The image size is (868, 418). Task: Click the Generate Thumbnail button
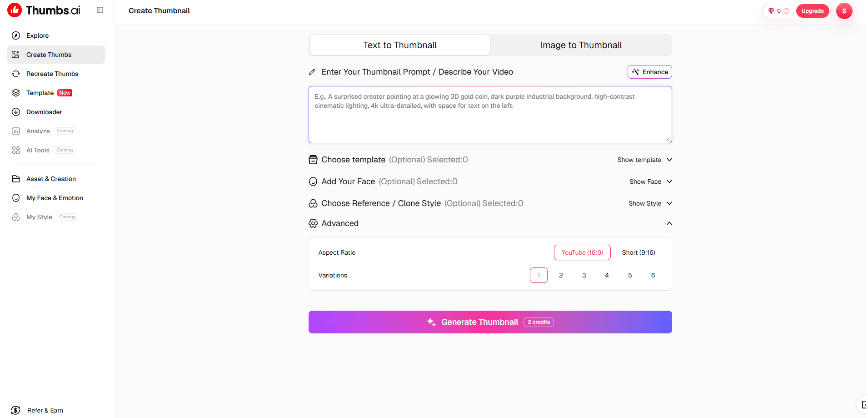[490, 322]
